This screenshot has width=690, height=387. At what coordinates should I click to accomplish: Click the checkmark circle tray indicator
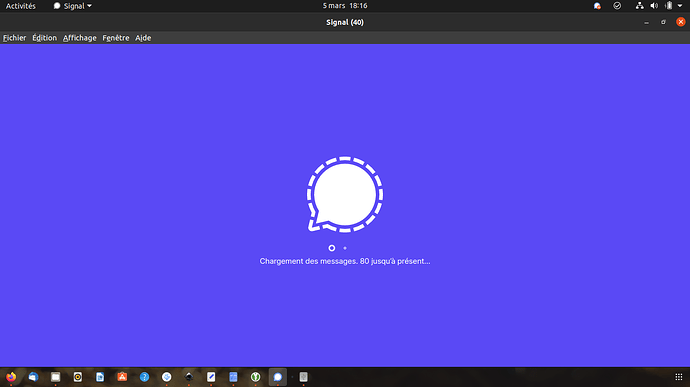coord(617,6)
